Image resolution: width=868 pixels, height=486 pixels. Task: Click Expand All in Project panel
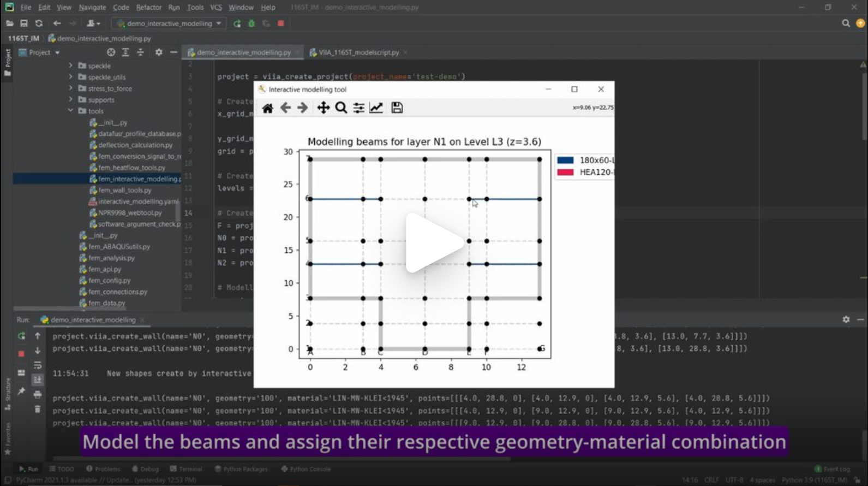[125, 52]
